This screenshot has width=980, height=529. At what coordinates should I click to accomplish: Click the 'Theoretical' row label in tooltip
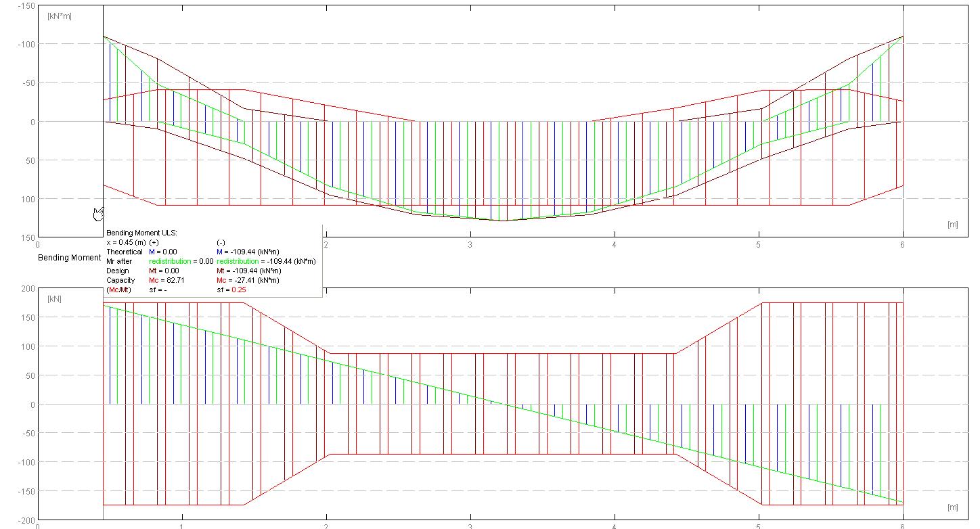(125, 252)
